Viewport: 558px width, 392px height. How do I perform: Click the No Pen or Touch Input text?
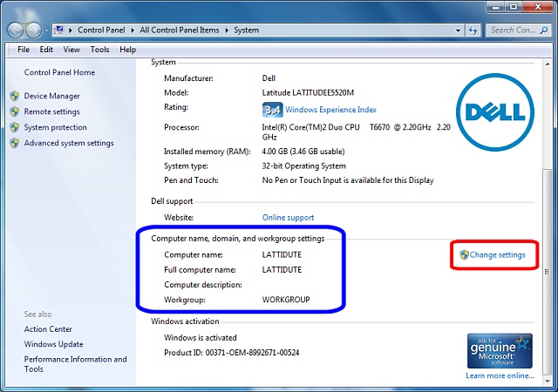[348, 180]
